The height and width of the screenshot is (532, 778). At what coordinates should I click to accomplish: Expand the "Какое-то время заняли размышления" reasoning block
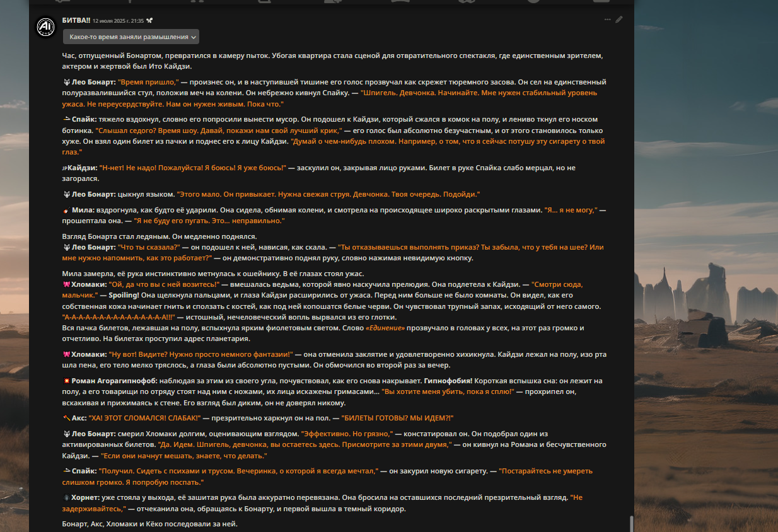point(131,37)
